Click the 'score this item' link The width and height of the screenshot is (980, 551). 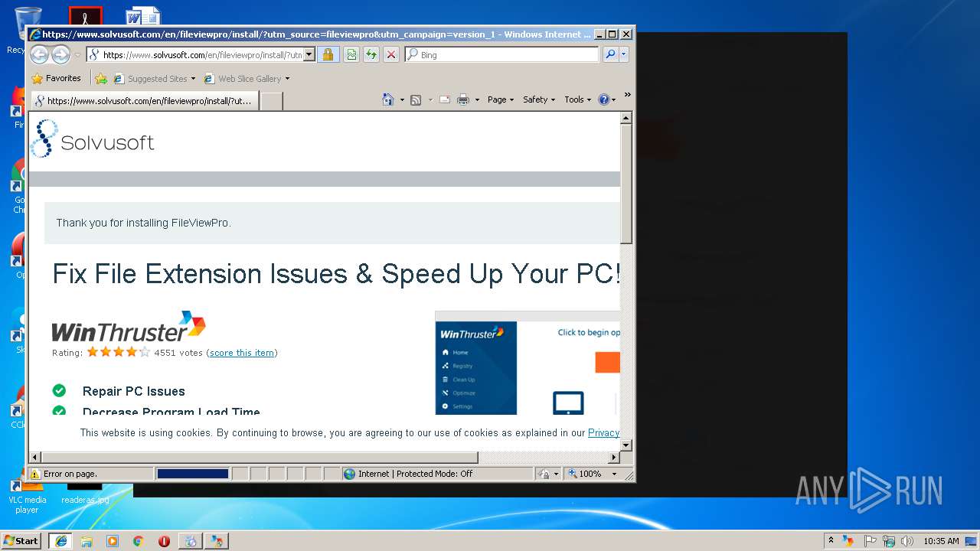click(242, 353)
